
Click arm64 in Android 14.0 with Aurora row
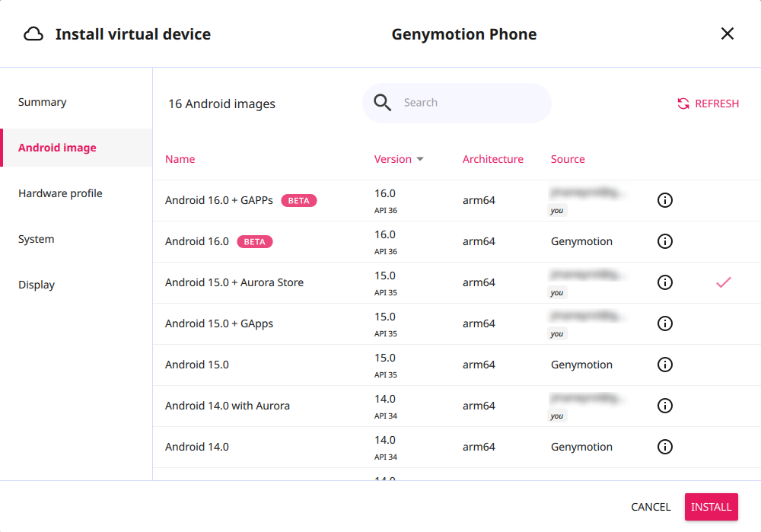[479, 406]
